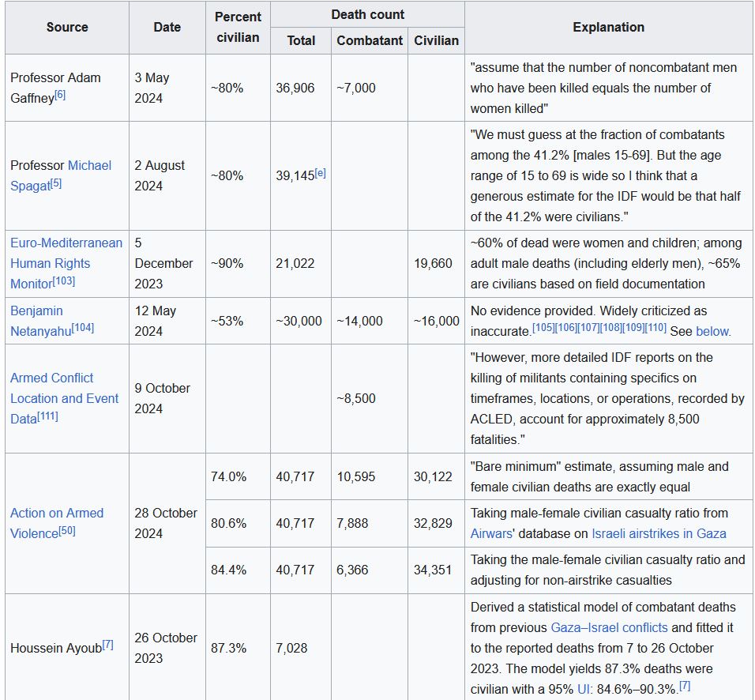Image resolution: width=755 pixels, height=700 pixels.
Task: Select the 36,906 total cell
Action: click(301, 88)
